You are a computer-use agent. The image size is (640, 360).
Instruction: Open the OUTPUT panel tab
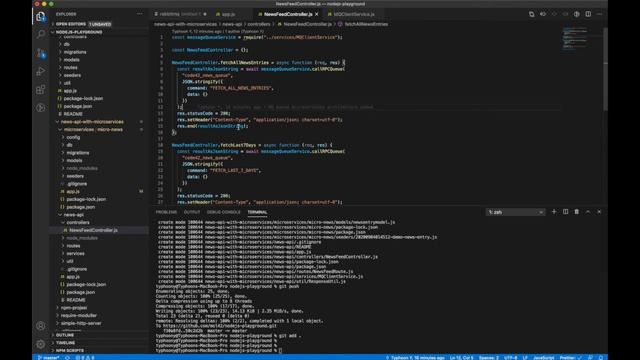(x=192, y=212)
